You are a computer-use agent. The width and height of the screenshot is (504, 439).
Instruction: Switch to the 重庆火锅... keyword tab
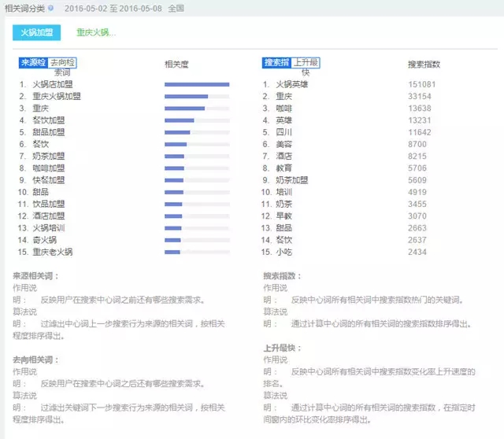coord(96,32)
